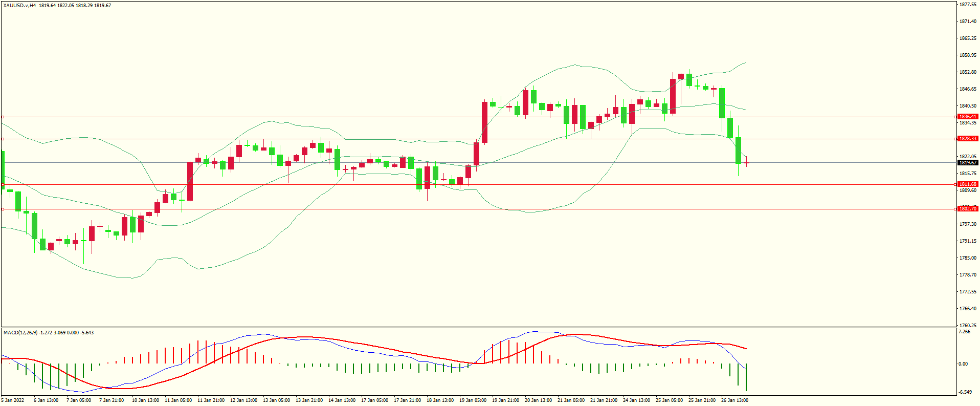Click the 18 Jan 13:00 time label
Image resolution: width=980 pixels, height=406 pixels.
(x=440, y=400)
